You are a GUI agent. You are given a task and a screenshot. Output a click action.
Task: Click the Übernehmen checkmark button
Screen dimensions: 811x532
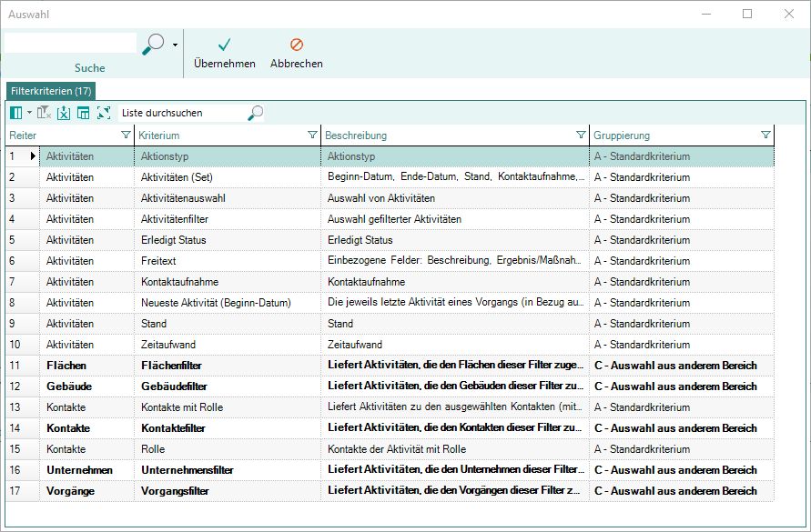(225, 54)
